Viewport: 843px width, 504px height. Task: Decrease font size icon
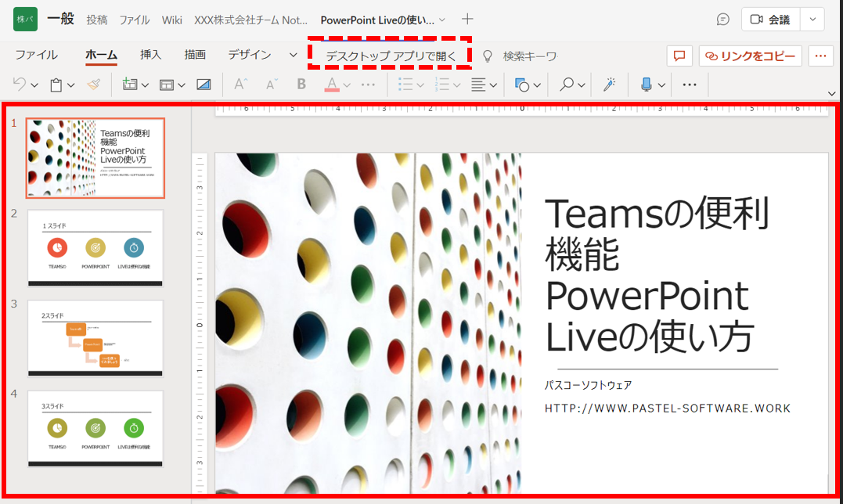tap(271, 85)
